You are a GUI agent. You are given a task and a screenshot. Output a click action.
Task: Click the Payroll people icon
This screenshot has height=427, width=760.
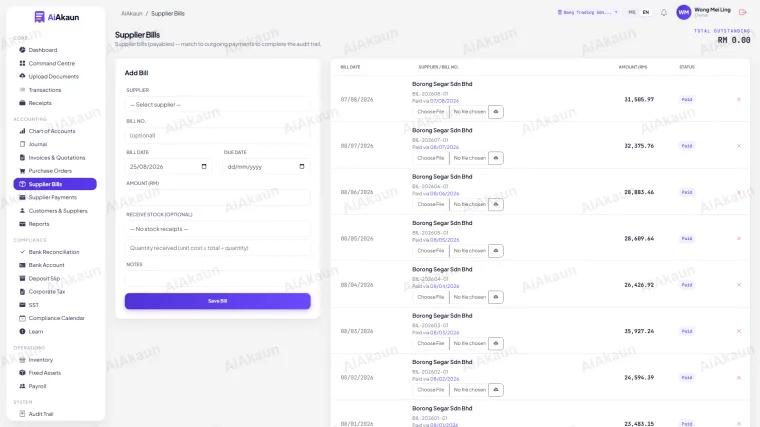(x=22, y=386)
